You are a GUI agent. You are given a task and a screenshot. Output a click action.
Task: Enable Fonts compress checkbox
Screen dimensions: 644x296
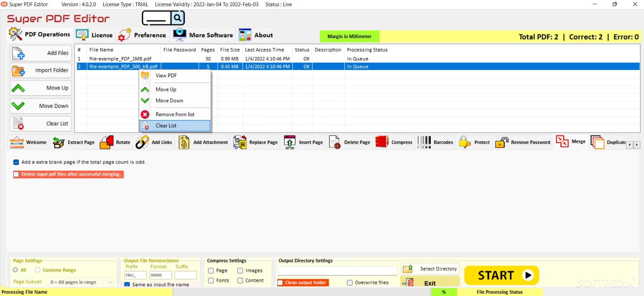(x=211, y=281)
